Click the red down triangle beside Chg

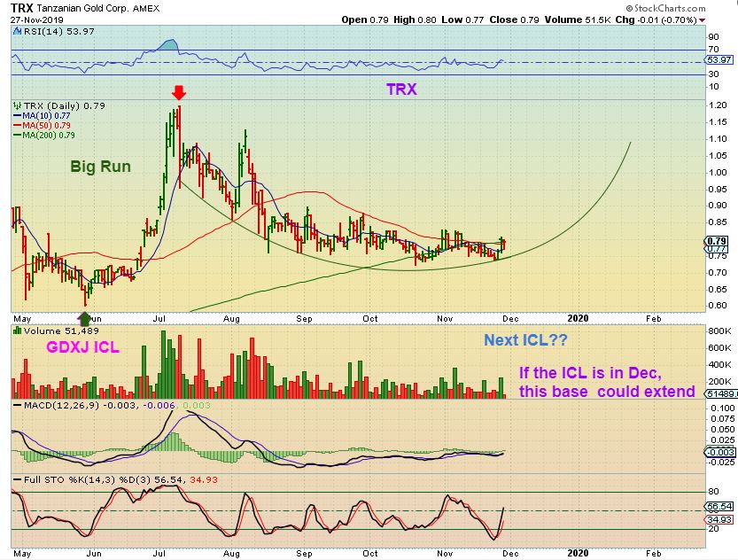(703, 20)
